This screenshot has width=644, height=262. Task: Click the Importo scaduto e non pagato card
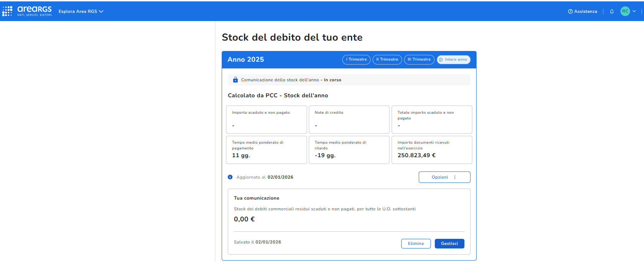266,119
